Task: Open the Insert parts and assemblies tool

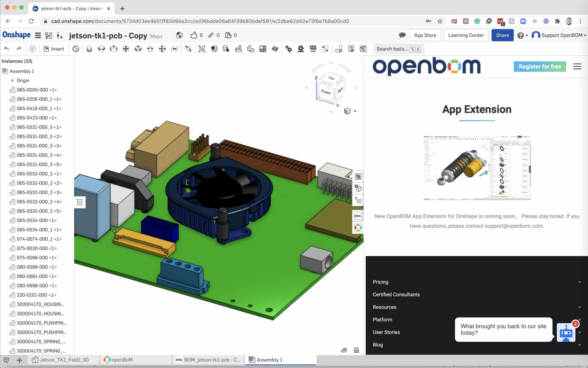Action: (x=54, y=49)
